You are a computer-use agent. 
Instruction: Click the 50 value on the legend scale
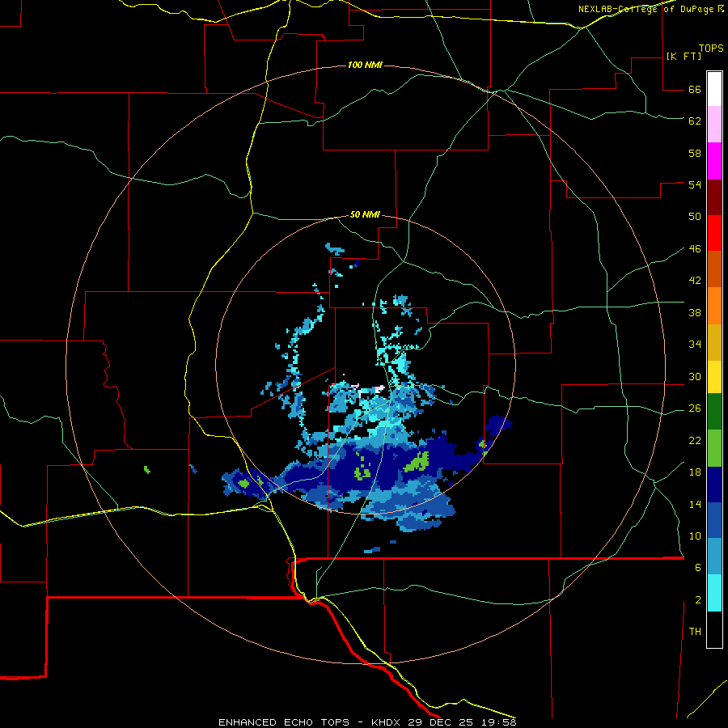click(695, 217)
